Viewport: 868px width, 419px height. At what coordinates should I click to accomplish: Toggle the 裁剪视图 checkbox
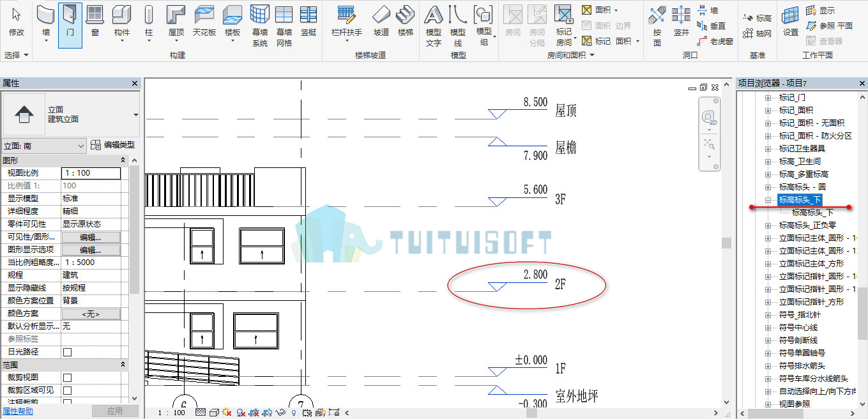point(67,377)
